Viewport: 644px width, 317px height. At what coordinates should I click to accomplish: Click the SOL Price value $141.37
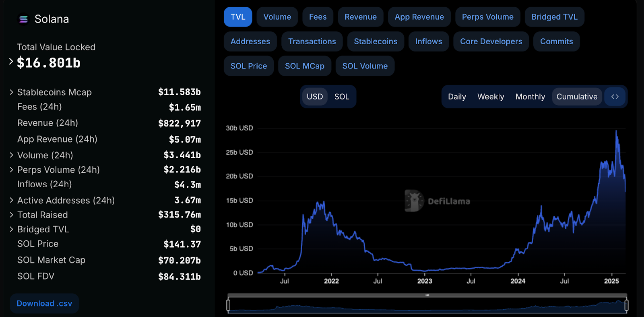pyautogui.click(x=182, y=244)
